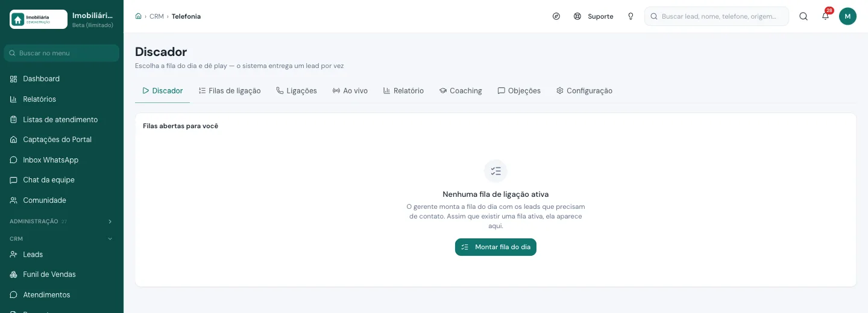Click the Atendimentos chat icon

13,295
